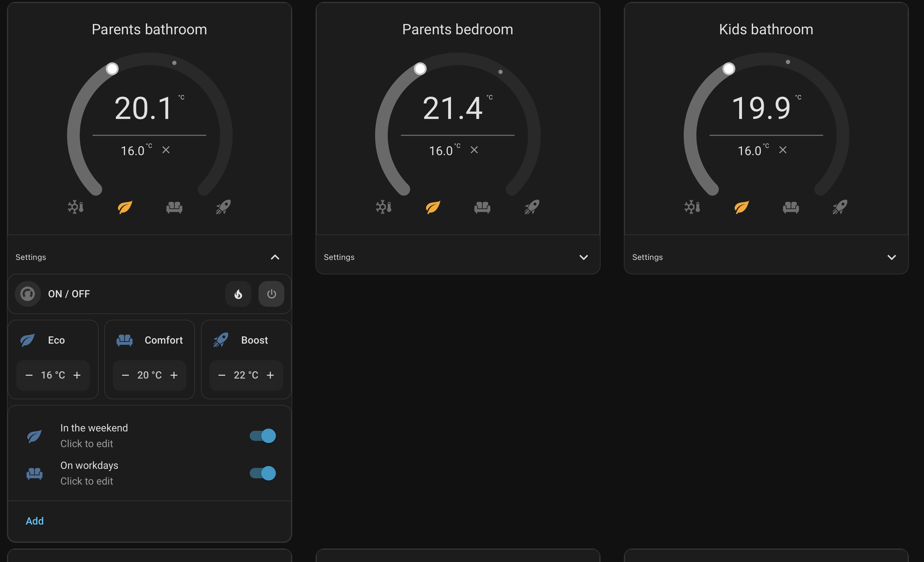Toggle off the On workdays schedule
The image size is (924, 562).
pyautogui.click(x=263, y=473)
